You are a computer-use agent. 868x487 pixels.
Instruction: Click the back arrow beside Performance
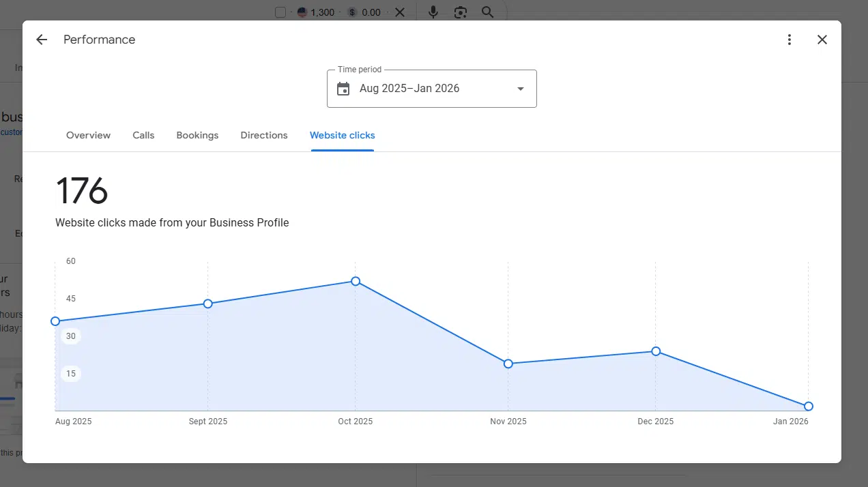42,40
